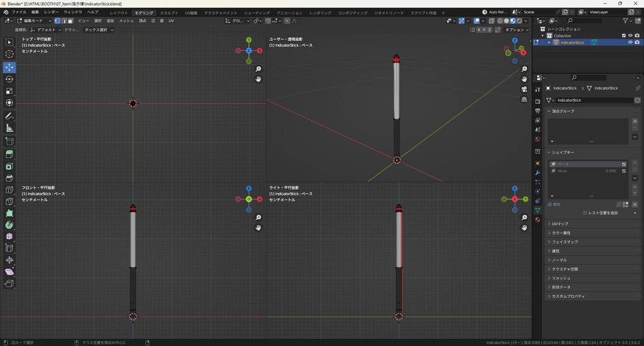Select the Bevel tool

pos(9,178)
